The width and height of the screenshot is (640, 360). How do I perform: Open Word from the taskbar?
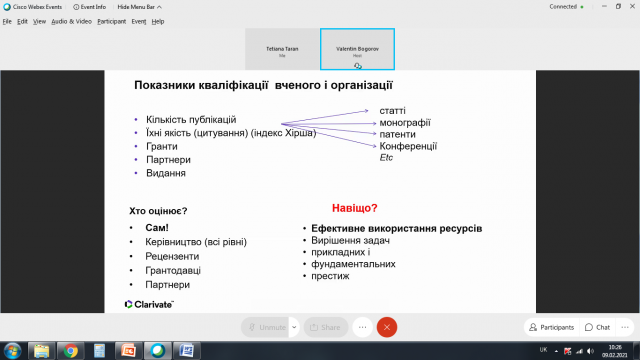(x=187, y=351)
